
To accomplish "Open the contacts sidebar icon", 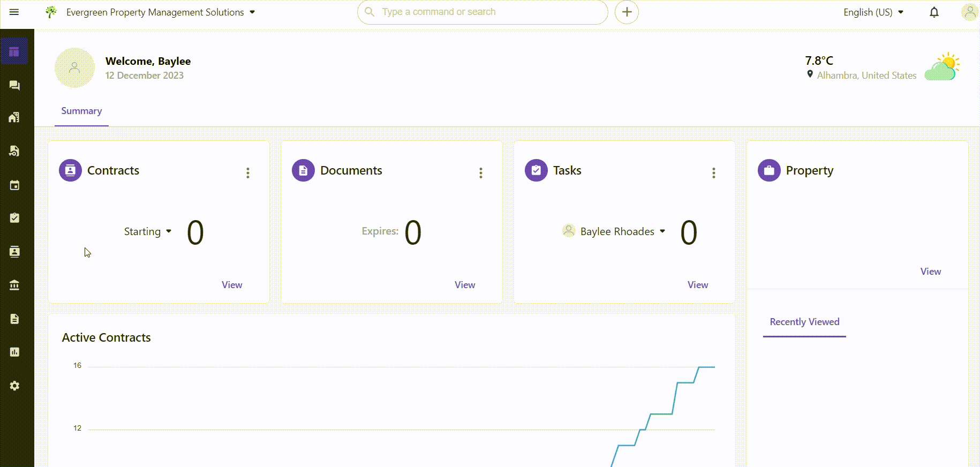I will pos(14,252).
